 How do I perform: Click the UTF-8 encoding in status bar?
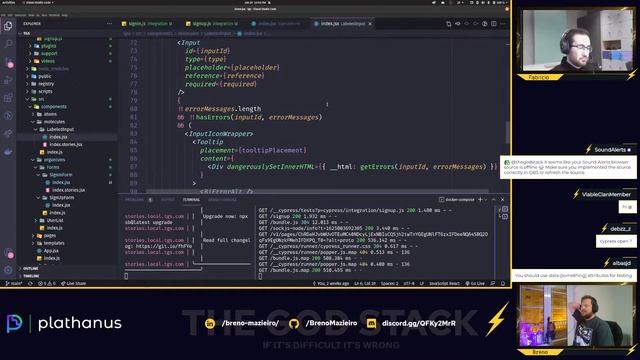pos(409,283)
